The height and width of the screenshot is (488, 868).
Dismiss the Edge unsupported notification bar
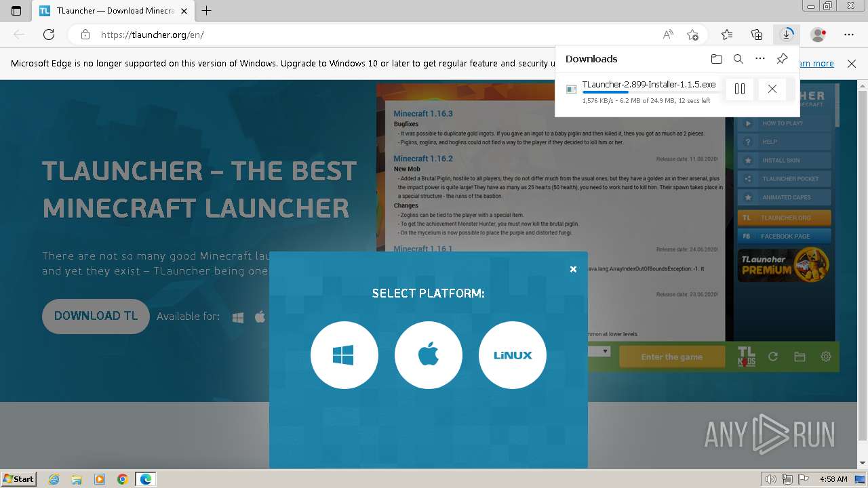[852, 64]
